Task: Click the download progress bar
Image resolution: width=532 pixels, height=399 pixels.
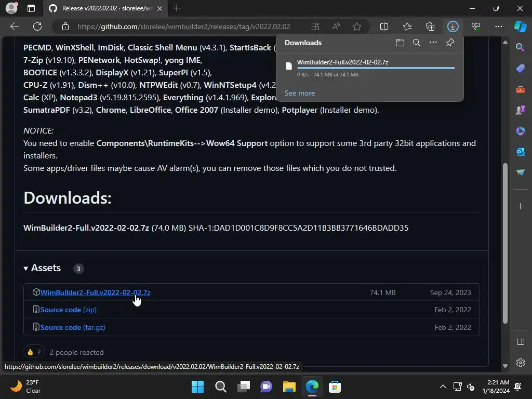Action: click(x=376, y=68)
